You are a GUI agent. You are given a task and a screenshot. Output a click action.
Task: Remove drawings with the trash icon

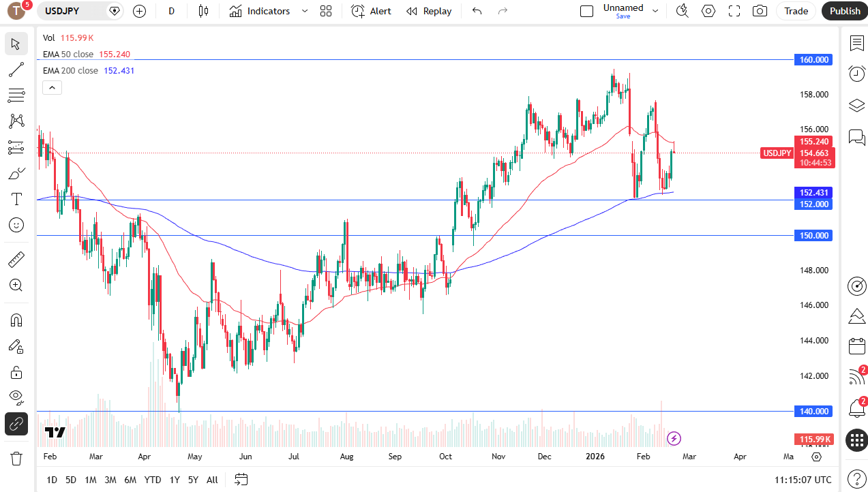pos(16,458)
